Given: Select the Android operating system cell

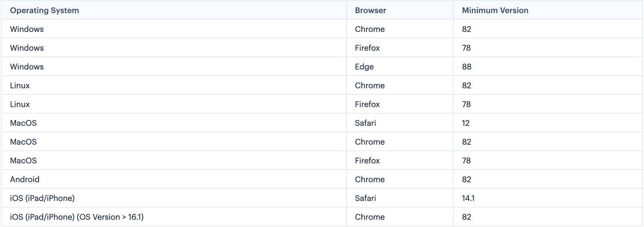Looking at the screenshot, I should pos(25,179).
